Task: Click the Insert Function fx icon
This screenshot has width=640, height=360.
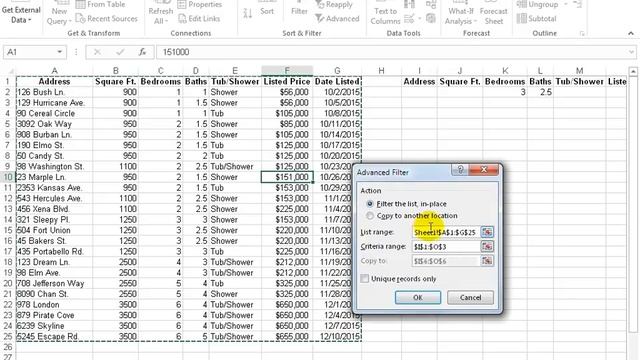Action: pos(142,52)
